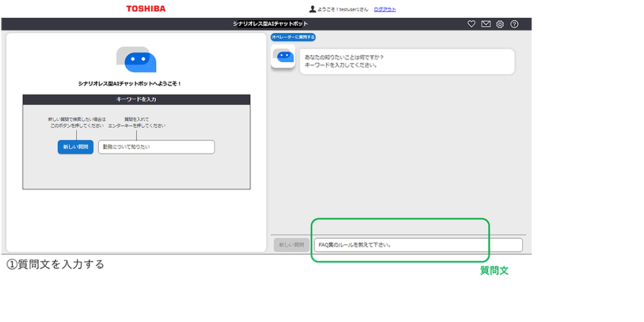The width and height of the screenshot is (644, 322).
Task: Click the large chatbot logo in the welcome panel
Action: click(x=136, y=60)
